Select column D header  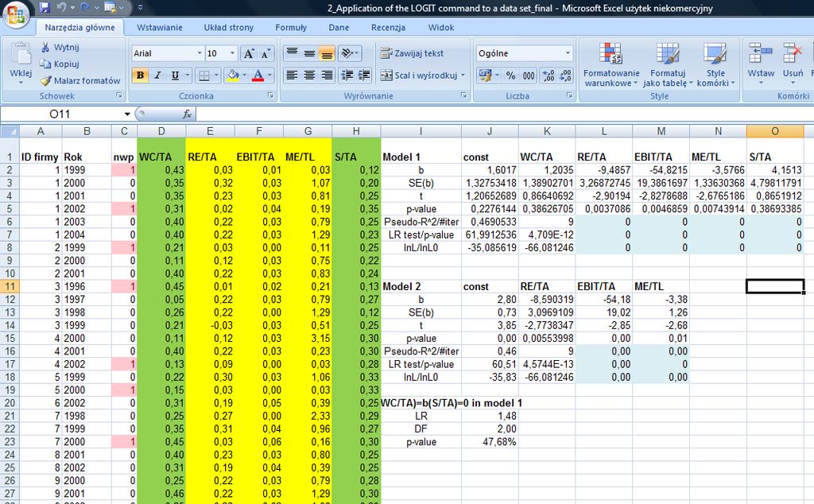click(161, 131)
